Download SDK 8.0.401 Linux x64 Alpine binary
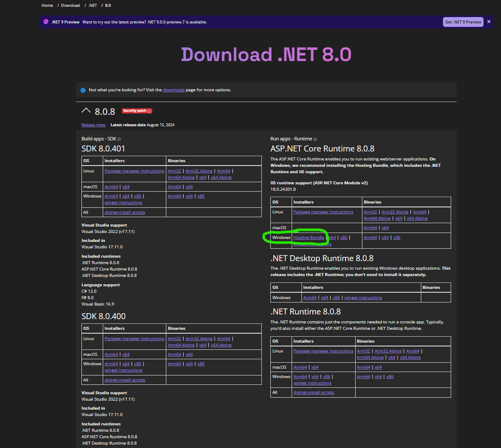Viewport: 501px width, 448px height. coord(221,177)
